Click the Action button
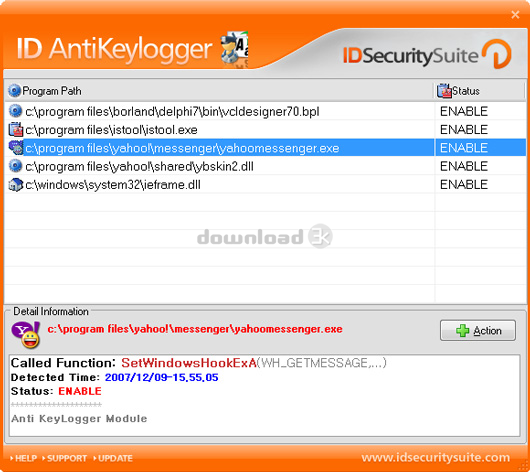This screenshot has height=472, width=530. pos(478,330)
